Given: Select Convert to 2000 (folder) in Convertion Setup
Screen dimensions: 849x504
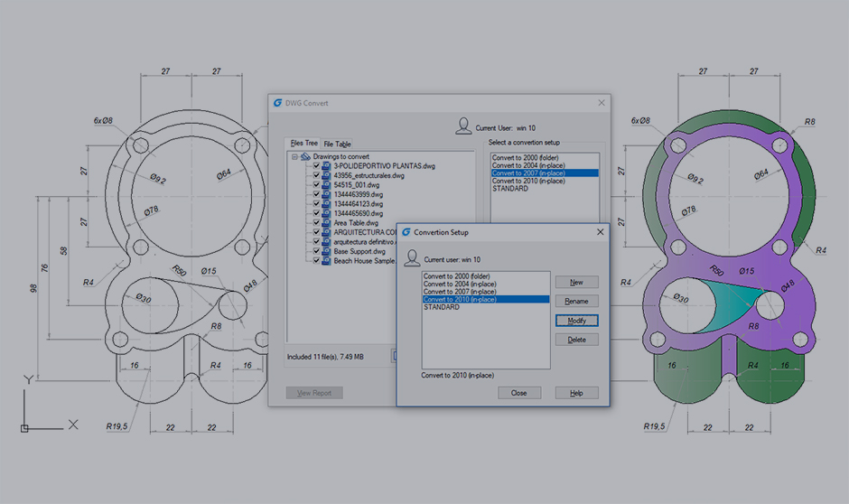Looking at the screenshot, I should (x=486, y=276).
